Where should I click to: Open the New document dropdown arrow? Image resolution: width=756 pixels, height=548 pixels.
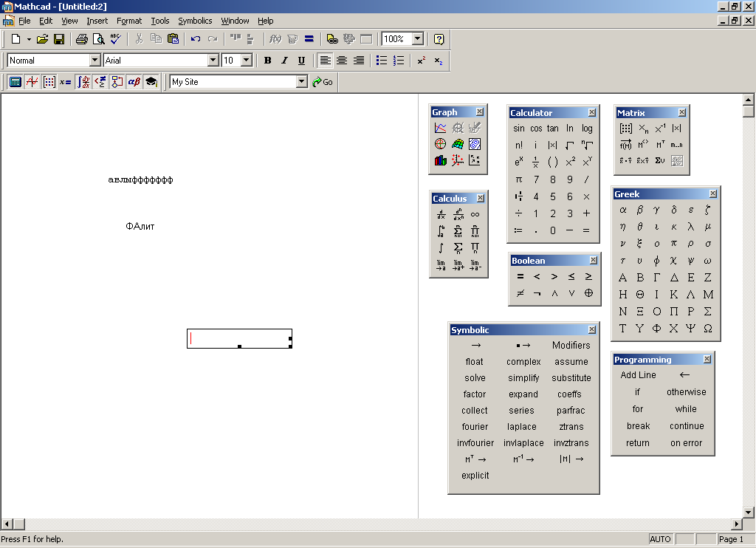(29, 39)
